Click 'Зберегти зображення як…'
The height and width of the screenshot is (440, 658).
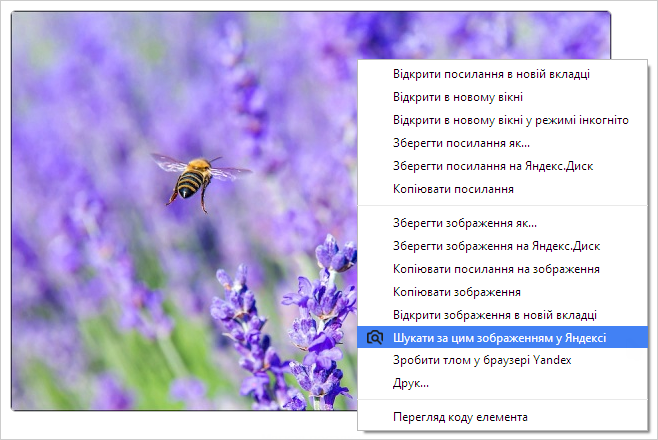[502, 223]
